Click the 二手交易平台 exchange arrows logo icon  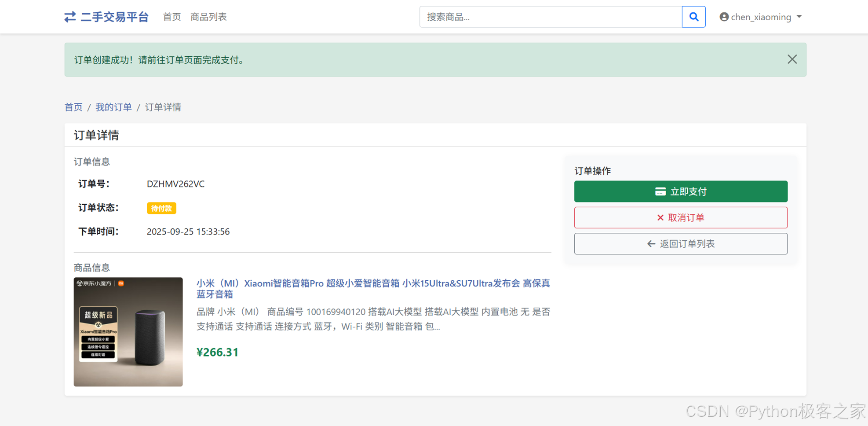tap(70, 17)
